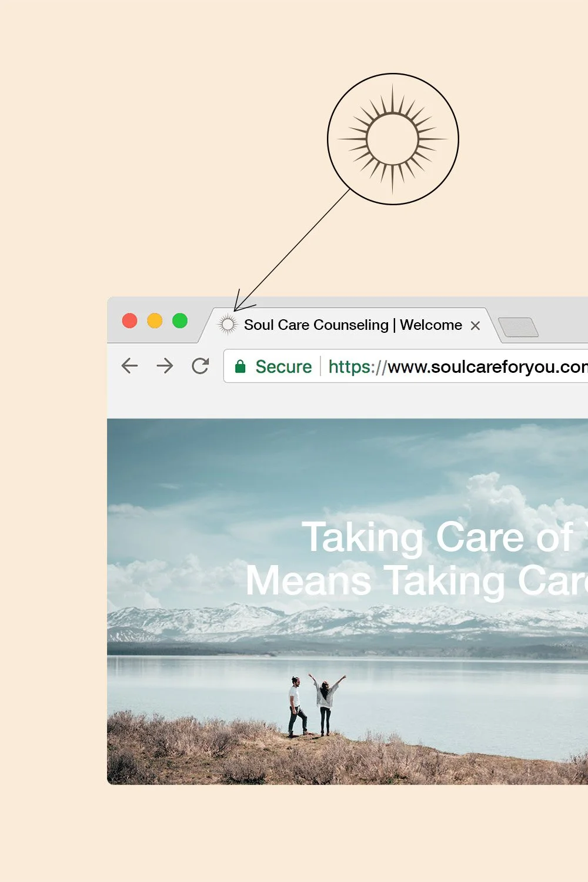The width and height of the screenshot is (588, 882).
Task: Open a new tab with blank tab button
Action: coord(518,327)
